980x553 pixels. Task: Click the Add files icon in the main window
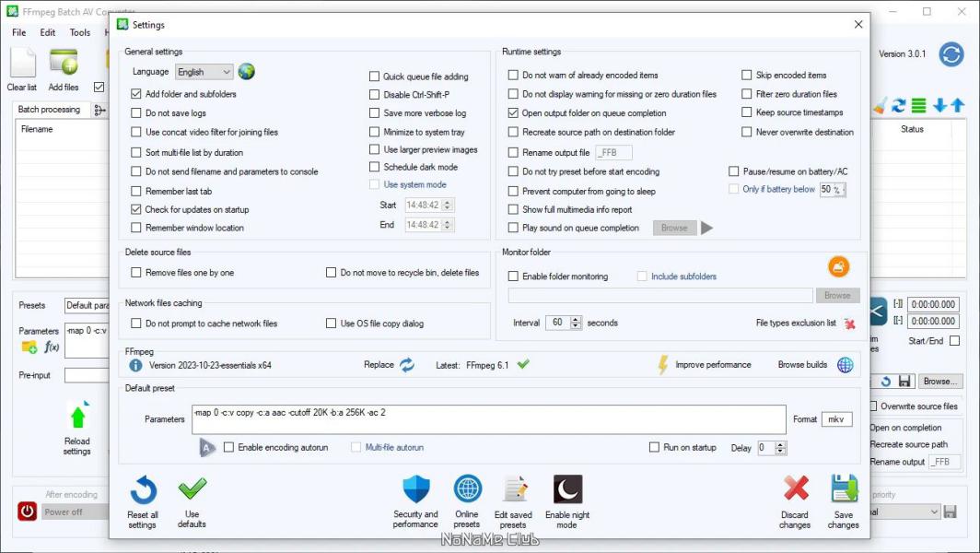64,64
